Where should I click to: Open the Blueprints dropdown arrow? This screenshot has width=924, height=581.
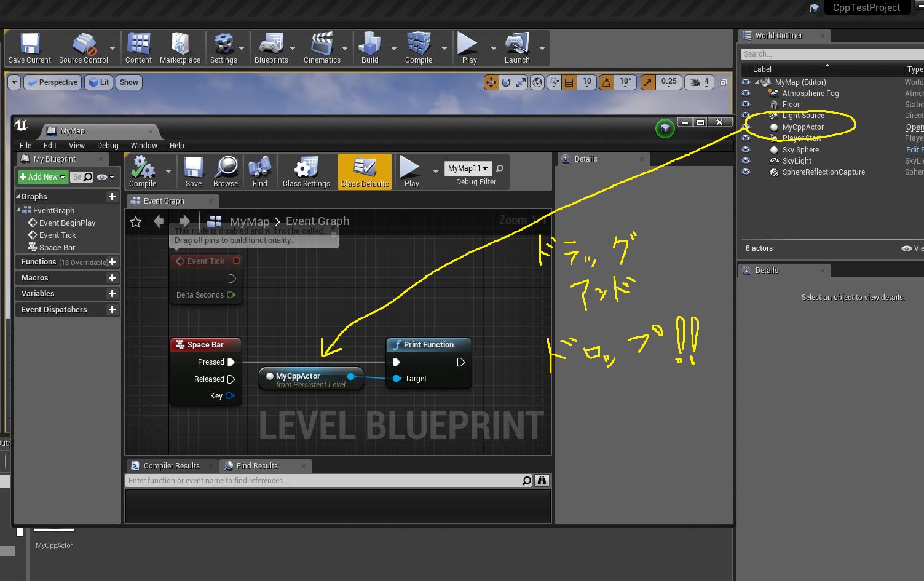pyautogui.click(x=293, y=49)
